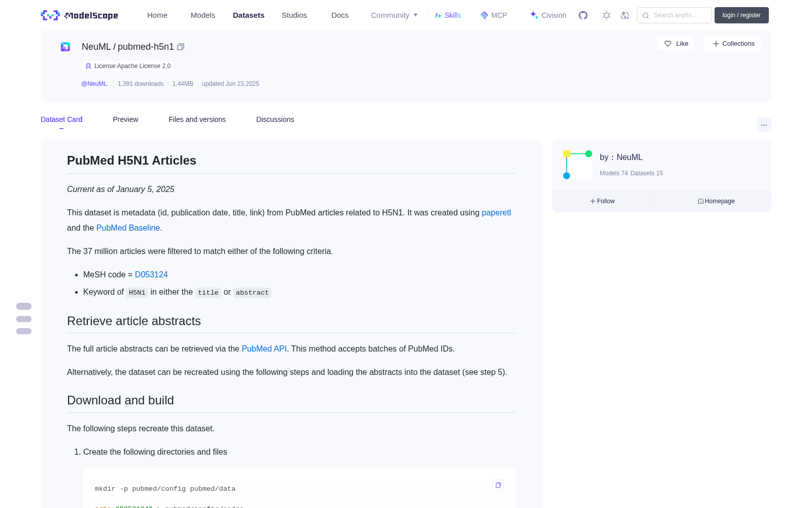Switch language with the translate icon
The width and height of the screenshot is (812, 508).
(x=625, y=15)
